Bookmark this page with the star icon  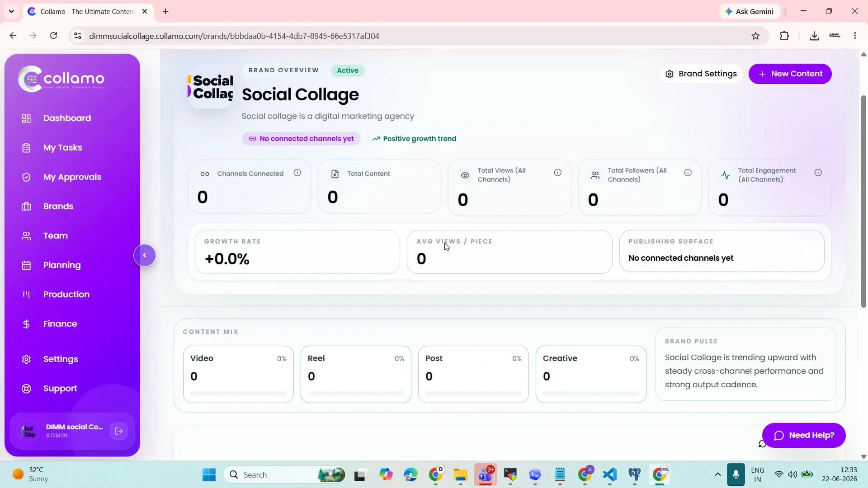point(755,36)
